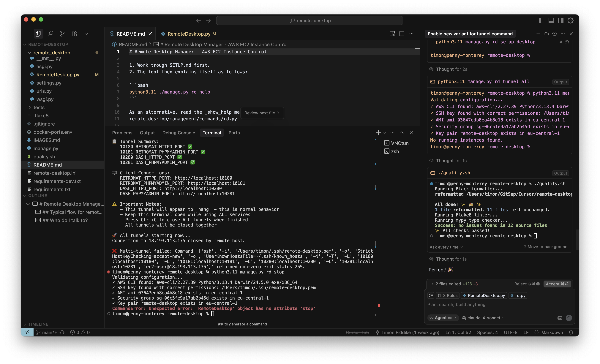Viewport: 600px width, 364px height.
Task: Expand the 2 files edited summary
Action: click(x=454, y=284)
